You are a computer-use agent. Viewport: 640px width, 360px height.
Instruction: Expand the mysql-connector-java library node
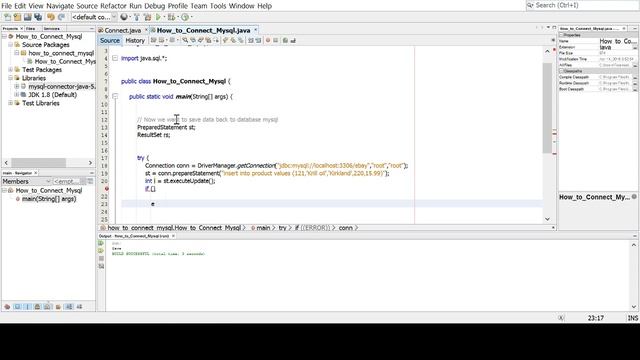pyautogui.click(x=17, y=87)
